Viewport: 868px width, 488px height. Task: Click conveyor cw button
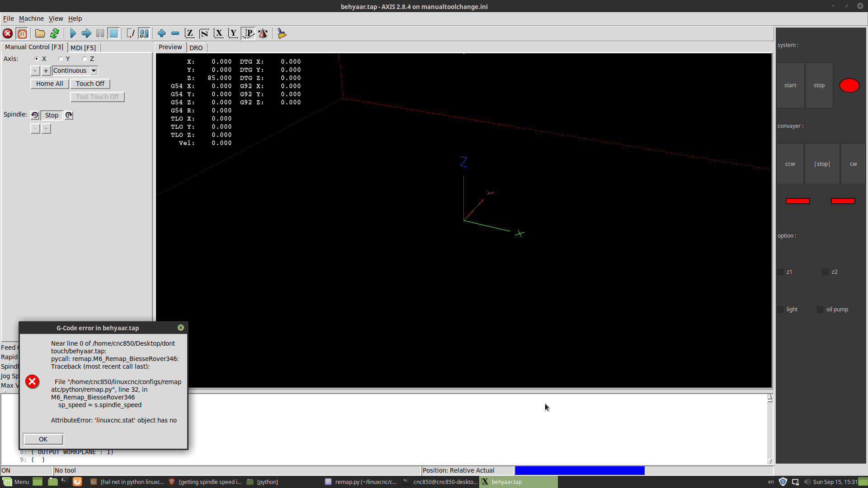point(853,164)
